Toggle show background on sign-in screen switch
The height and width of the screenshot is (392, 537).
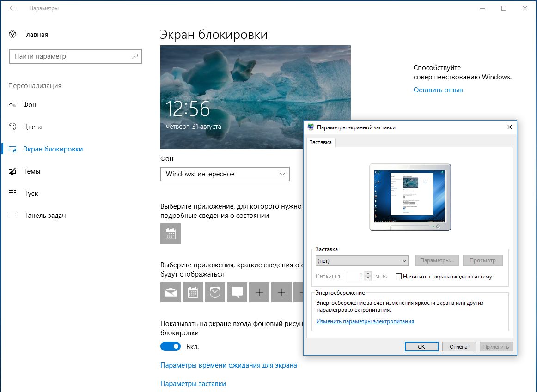(171, 346)
